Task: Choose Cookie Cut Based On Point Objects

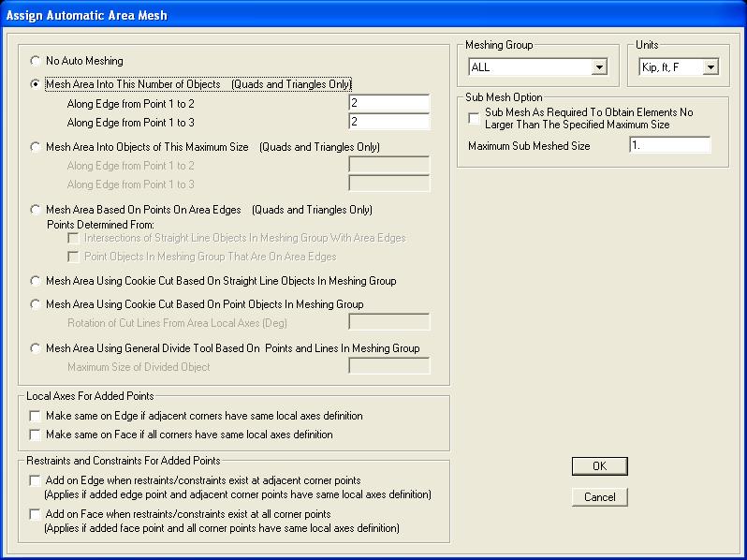Action: [x=36, y=304]
